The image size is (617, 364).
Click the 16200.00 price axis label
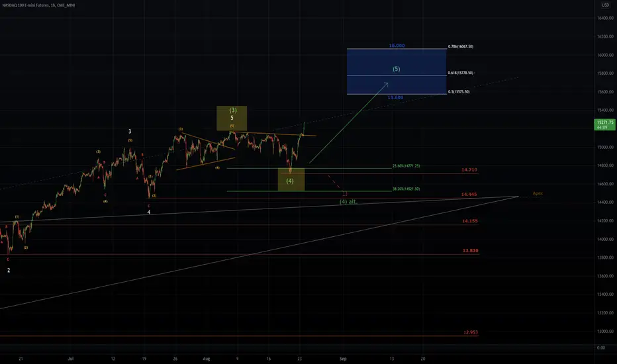point(605,36)
